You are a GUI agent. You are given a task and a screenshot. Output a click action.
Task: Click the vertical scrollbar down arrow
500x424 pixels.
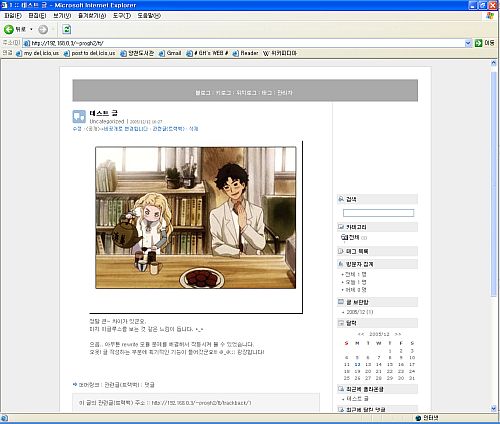tap(494, 409)
